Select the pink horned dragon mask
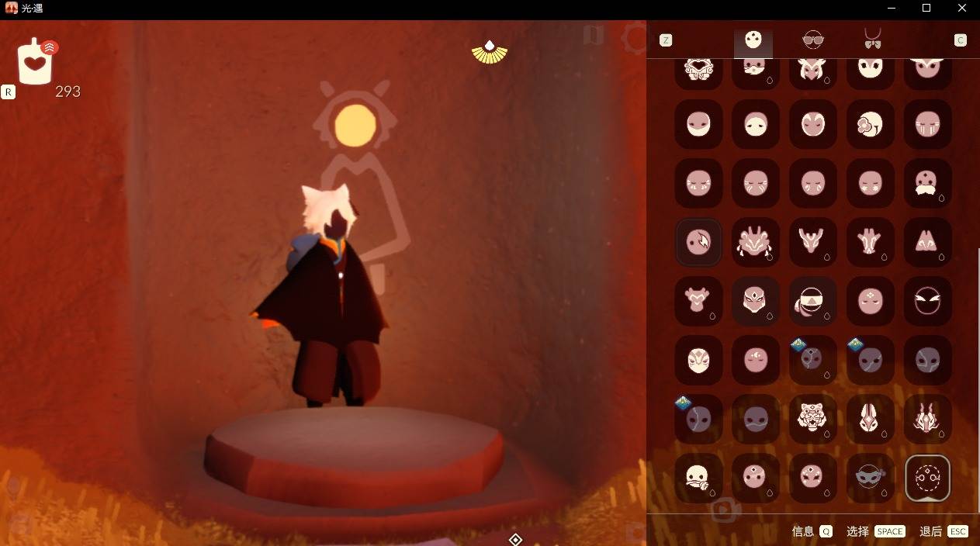The height and width of the screenshot is (546, 980). point(927,419)
